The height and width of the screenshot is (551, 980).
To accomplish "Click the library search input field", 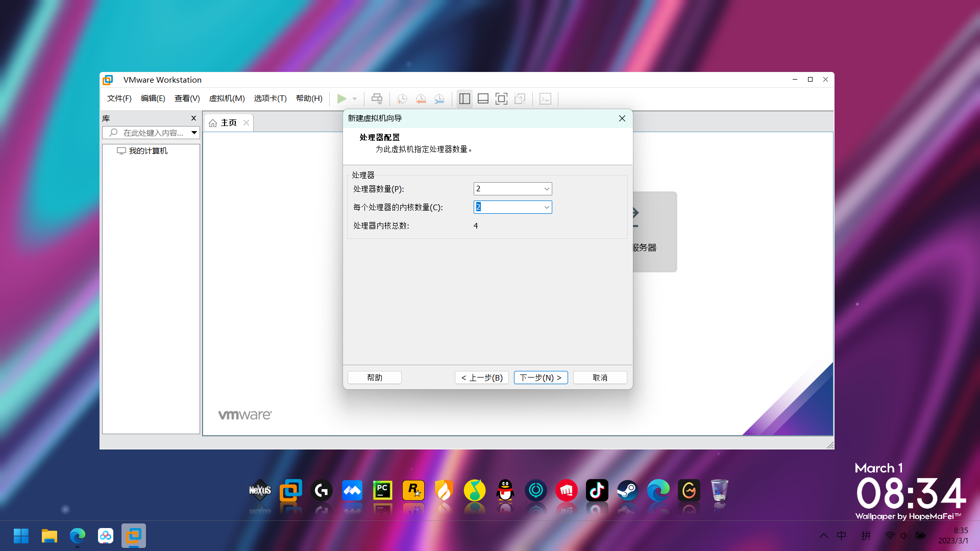I will [x=153, y=133].
